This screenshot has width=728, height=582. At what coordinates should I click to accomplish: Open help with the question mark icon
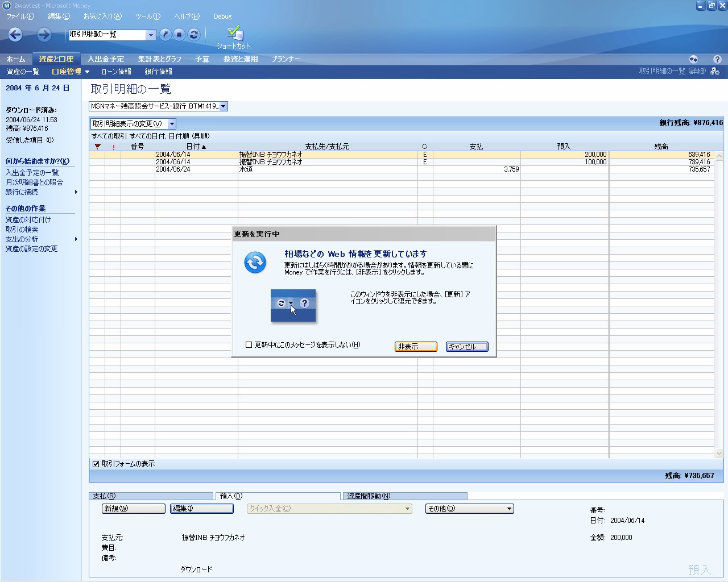tap(717, 59)
